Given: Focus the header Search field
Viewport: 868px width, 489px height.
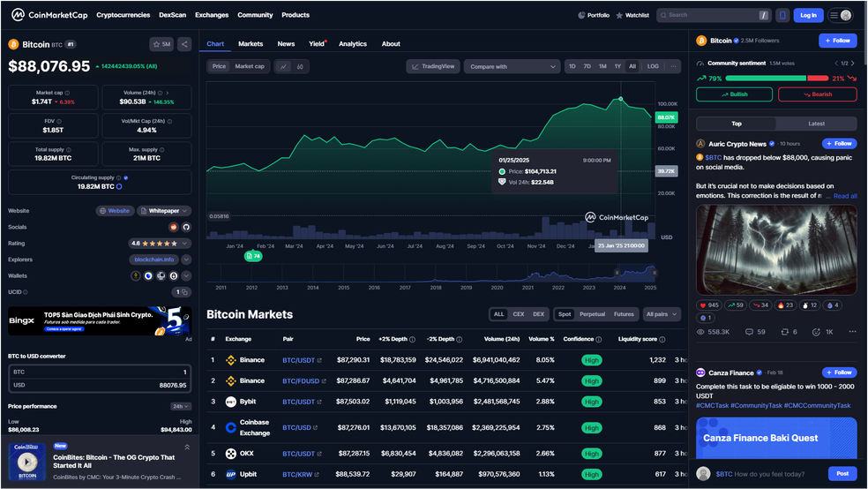Looking at the screenshot, I should coord(713,16).
